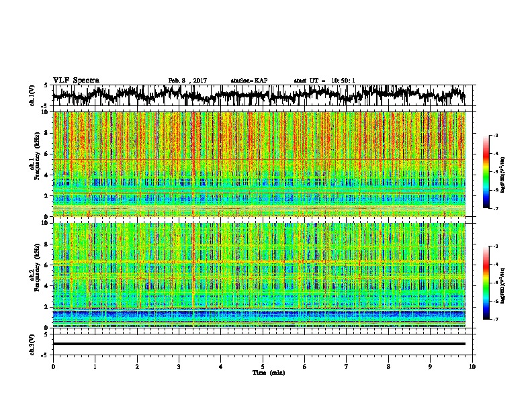The width and height of the screenshot is (532, 411).
Task: Click the "8" tick on ch.1 frequency axis
Action: coord(47,133)
